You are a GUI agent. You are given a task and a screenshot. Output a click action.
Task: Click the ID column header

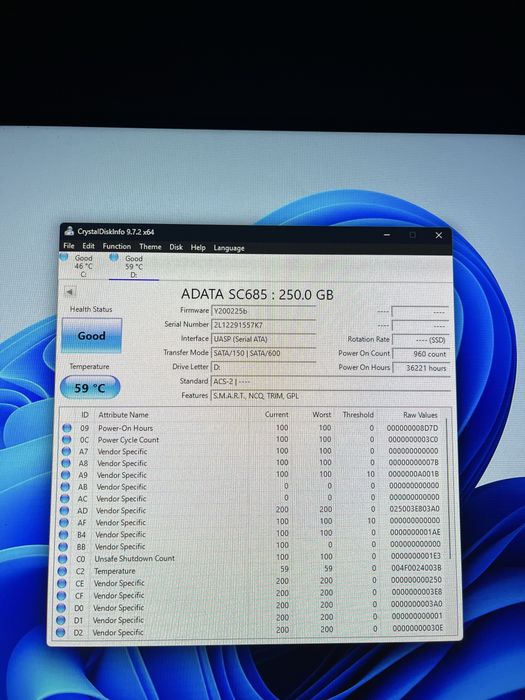tap(85, 415)
